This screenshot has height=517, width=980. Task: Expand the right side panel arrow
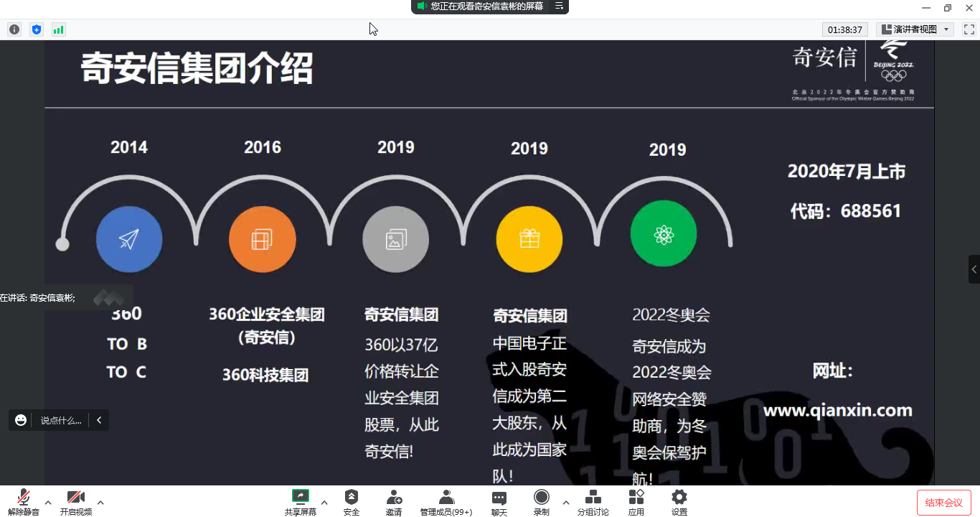pyautogui.click(x=974, y=269)
